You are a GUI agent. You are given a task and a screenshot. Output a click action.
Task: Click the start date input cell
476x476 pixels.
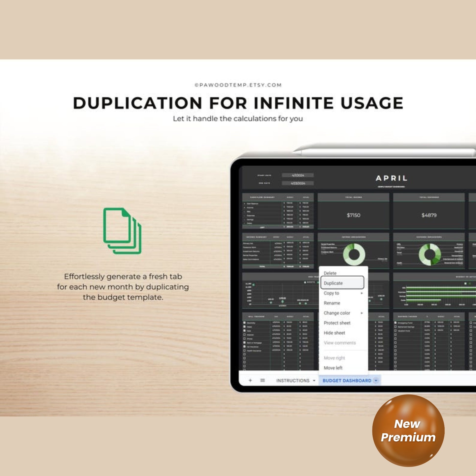(298, 175)
